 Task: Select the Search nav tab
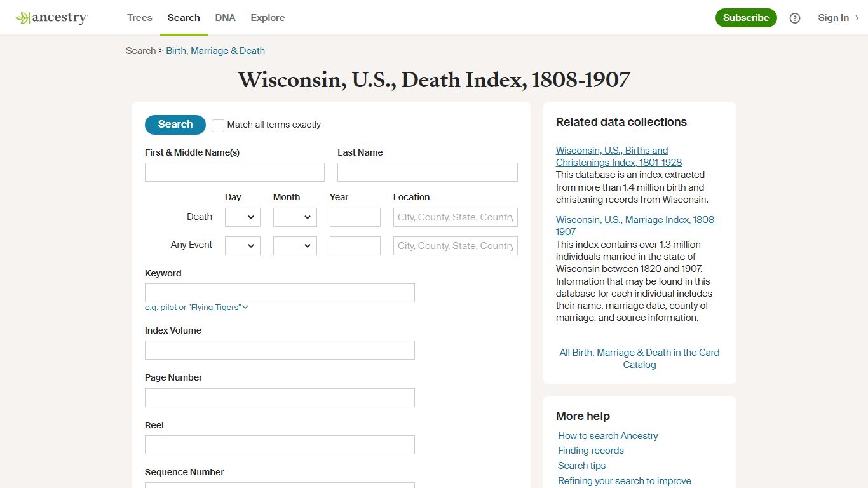tap(184, 18)
